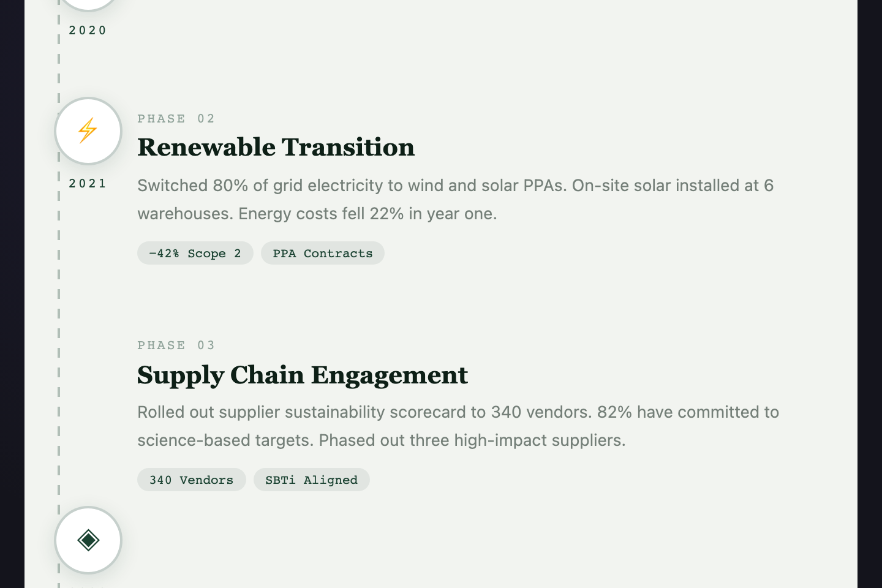Click the SBTi Aligned tag

point(312,480)
